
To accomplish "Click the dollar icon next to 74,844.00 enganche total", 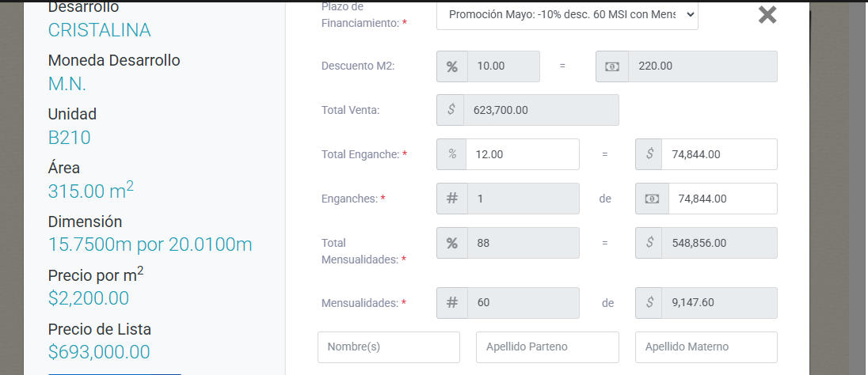I will point(649,154).
